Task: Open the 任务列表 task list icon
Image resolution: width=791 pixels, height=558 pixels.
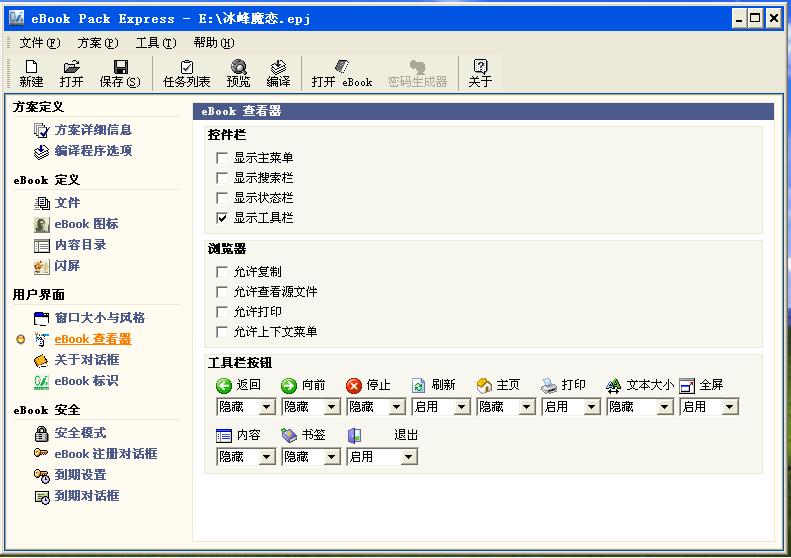Action: click(187, 67)
